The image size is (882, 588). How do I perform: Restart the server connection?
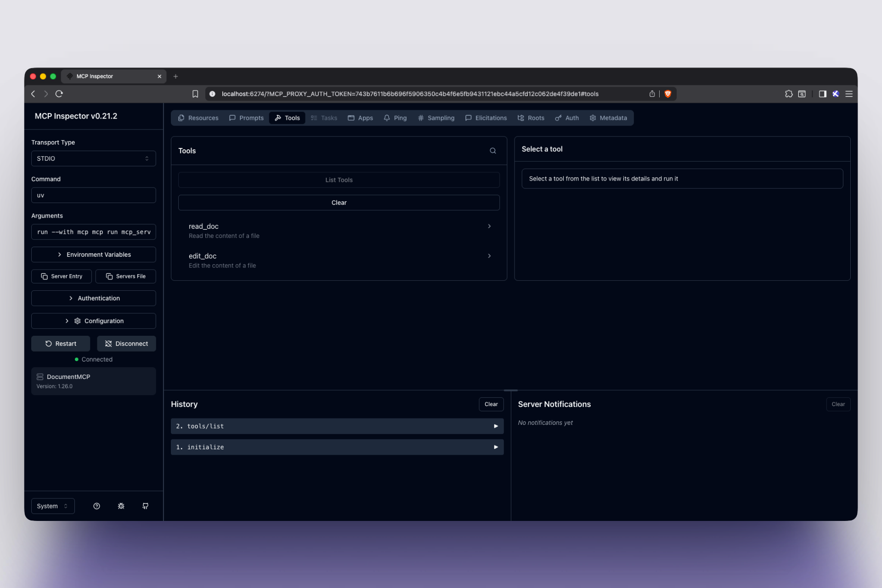coord(61,344)
